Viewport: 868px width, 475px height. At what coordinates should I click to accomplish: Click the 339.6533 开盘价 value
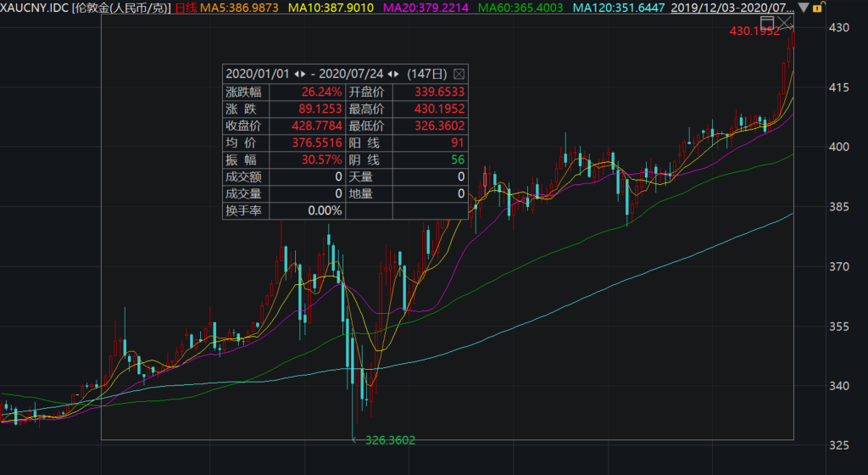click(x=440, y=92)
